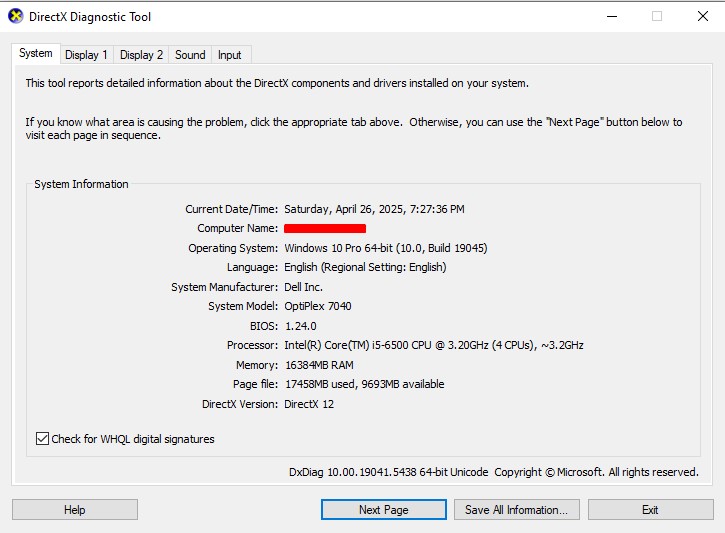Viewport: 725px width, 533px height.
Task: Open the Display 1 tab
Action: [86, 55]
